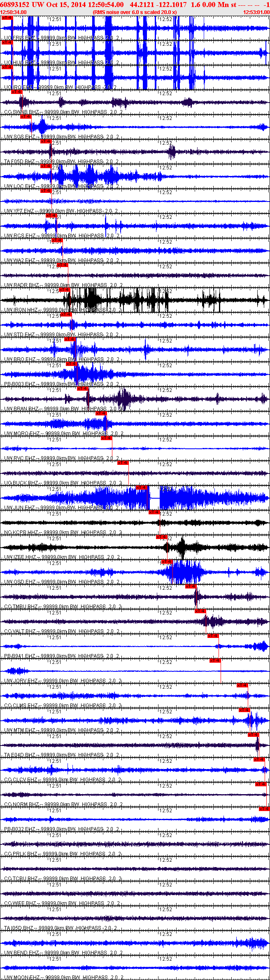Select the UW RADR BHZ station label
This screenshot has height=980, width=270.
(x=63, y=285)
